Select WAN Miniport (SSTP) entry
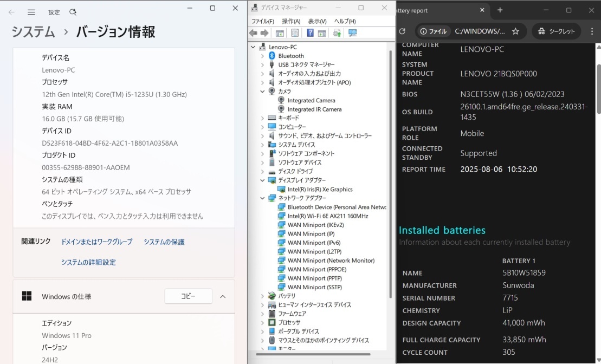Image resolution: width=601 pixels, height=364 pixels. pyautogui.click(x=315, y=287)
